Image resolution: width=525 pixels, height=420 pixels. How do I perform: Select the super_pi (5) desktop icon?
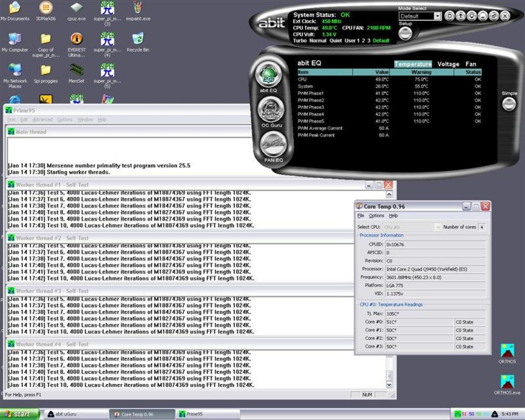(107, 76)
